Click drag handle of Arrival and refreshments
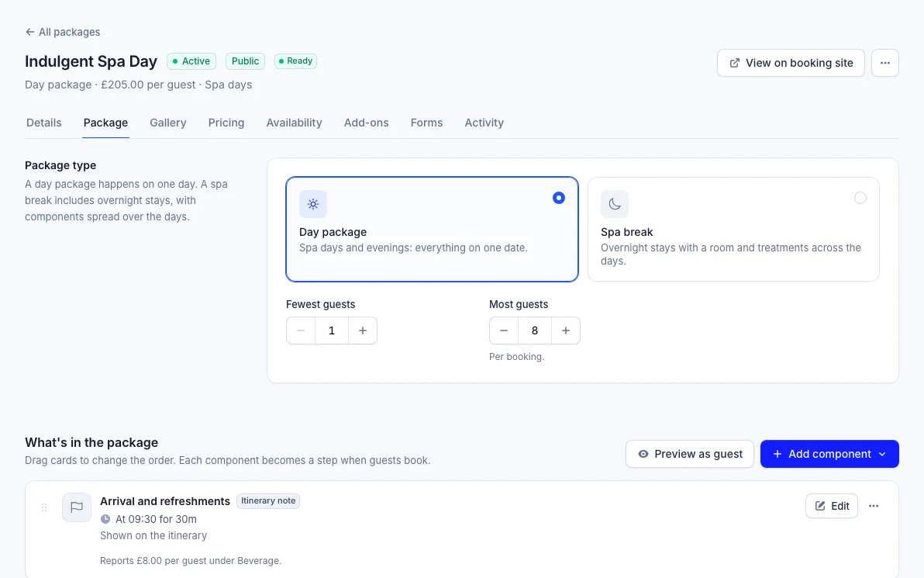Viewport: 924px width, 578px height. click(x=44, y=507)
